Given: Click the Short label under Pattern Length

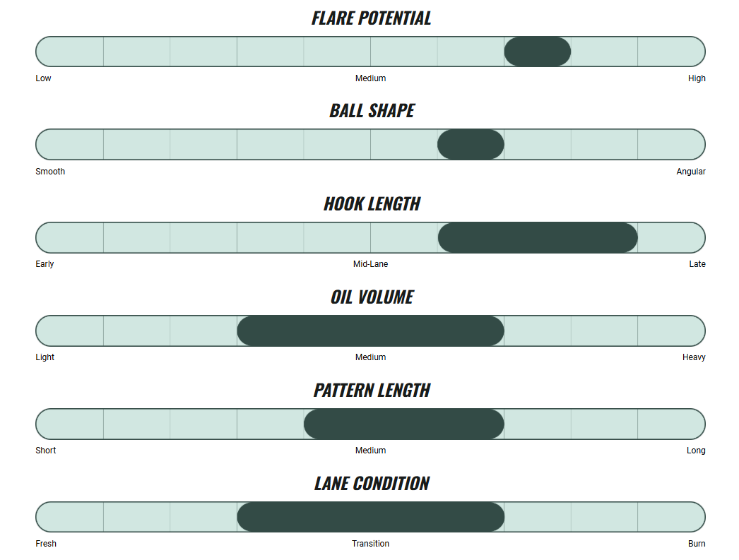Looking at the screenshot, I should 46,451.
